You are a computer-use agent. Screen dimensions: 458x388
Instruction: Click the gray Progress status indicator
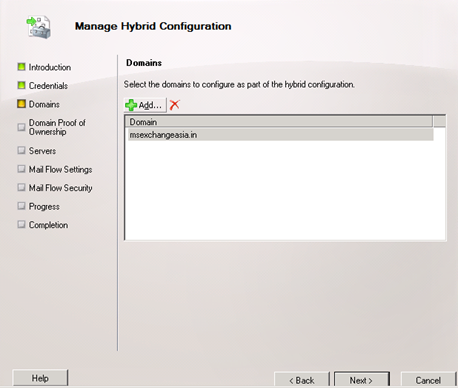[x=21, y=206]
